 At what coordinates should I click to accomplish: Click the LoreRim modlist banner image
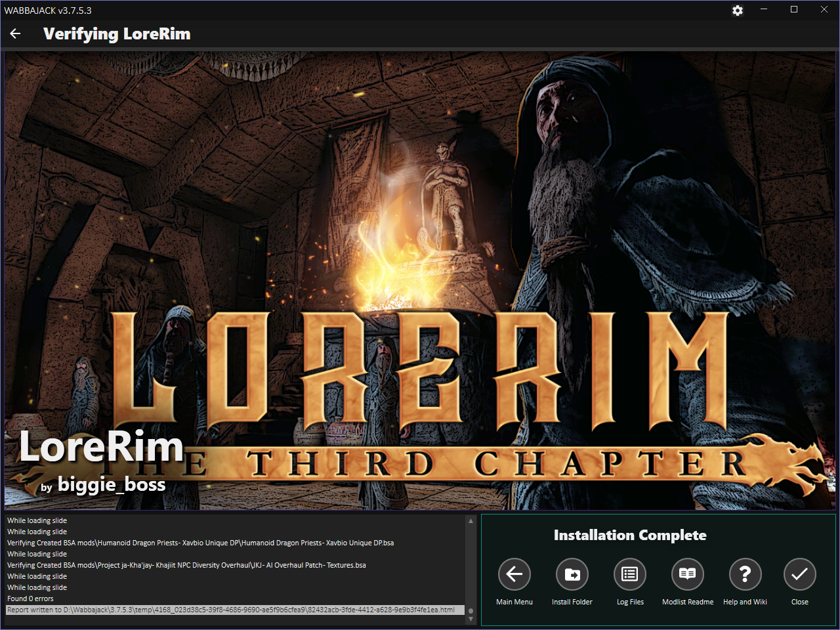420,281
